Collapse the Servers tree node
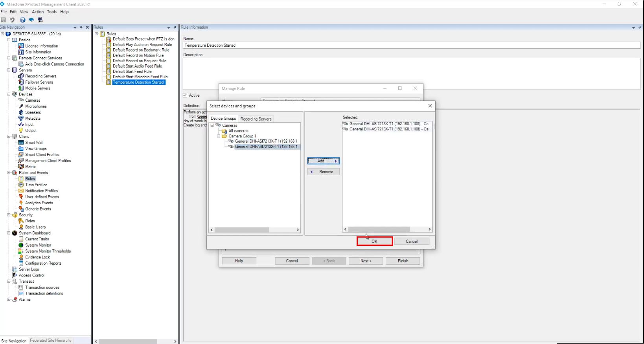Screen dimensions: 644x344 coord(9,70)
